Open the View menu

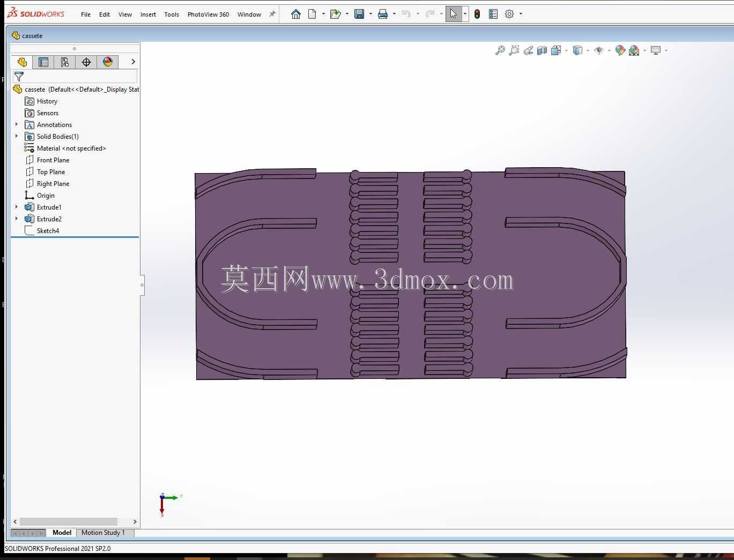[125, 14]
